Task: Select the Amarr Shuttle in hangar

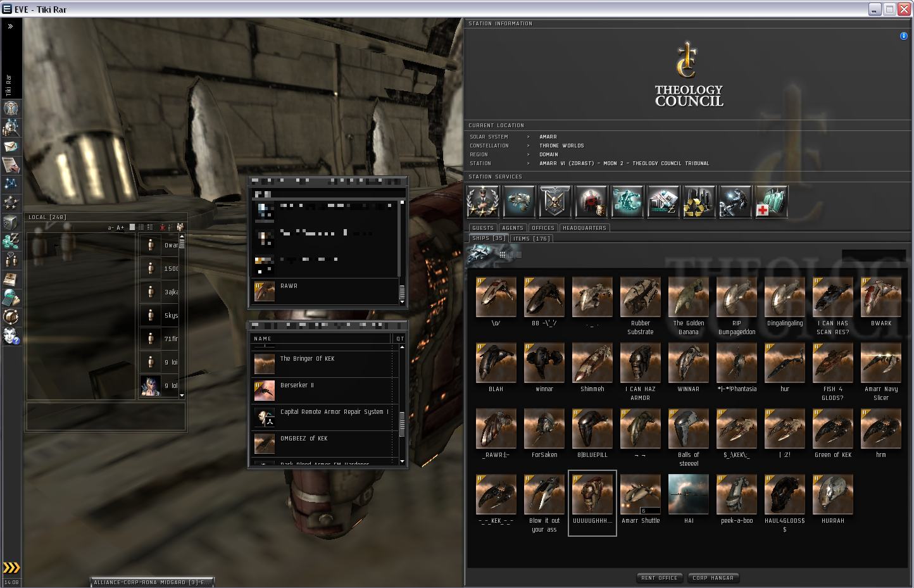Action: point(641,499)
